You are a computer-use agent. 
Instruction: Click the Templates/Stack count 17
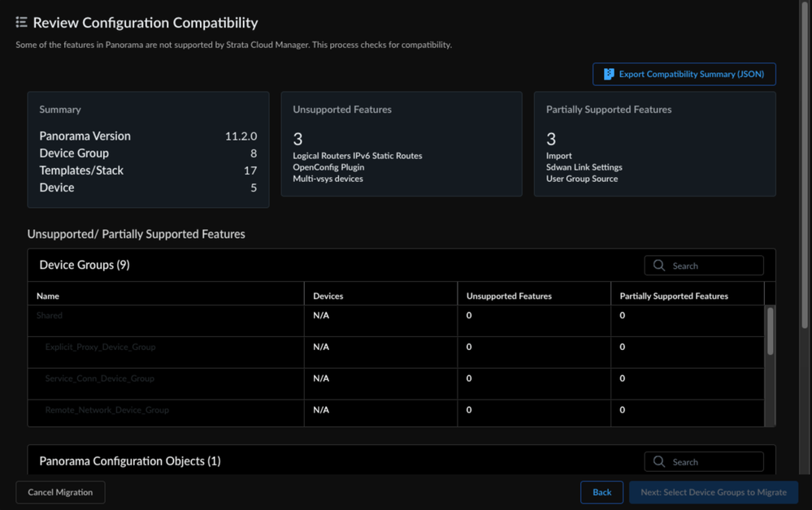[x=250, y=171]
